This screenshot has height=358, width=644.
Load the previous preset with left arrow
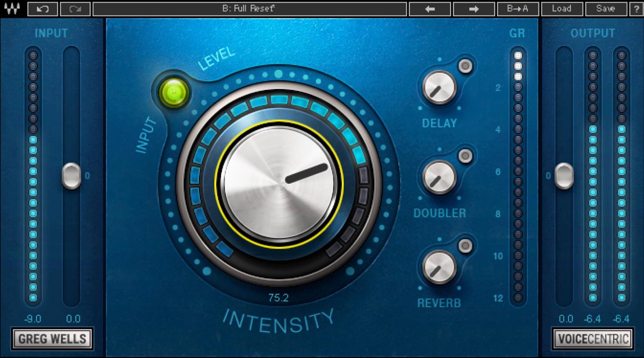pos(430,9)
